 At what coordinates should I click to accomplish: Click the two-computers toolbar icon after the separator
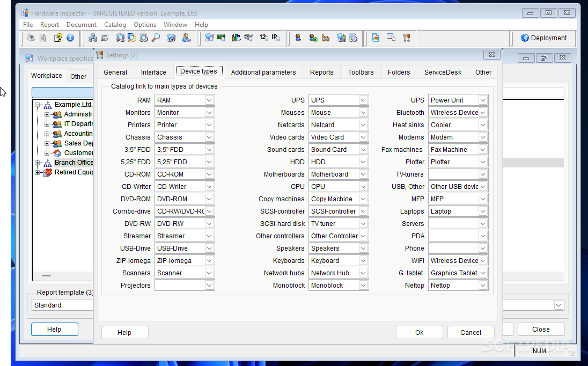pos(209,38)
